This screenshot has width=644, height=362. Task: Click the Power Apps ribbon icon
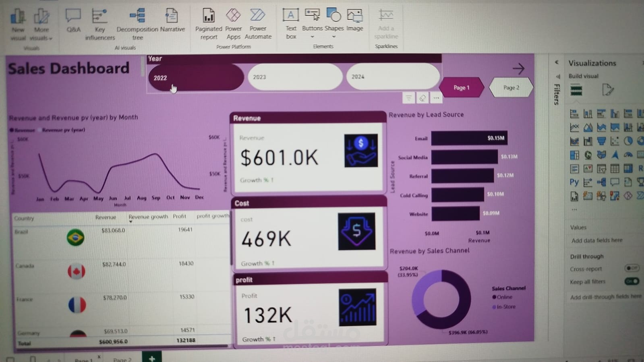click(233, 24)
